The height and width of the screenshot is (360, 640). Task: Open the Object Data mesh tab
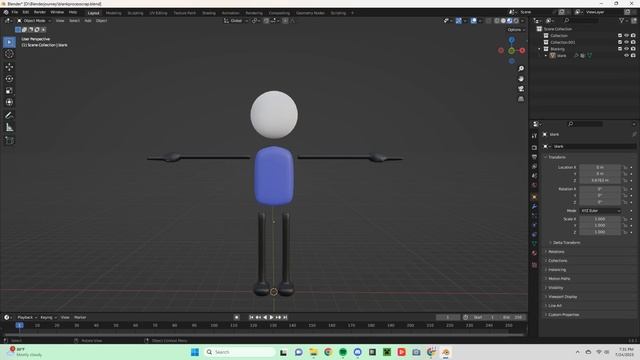tap(534, 244)
